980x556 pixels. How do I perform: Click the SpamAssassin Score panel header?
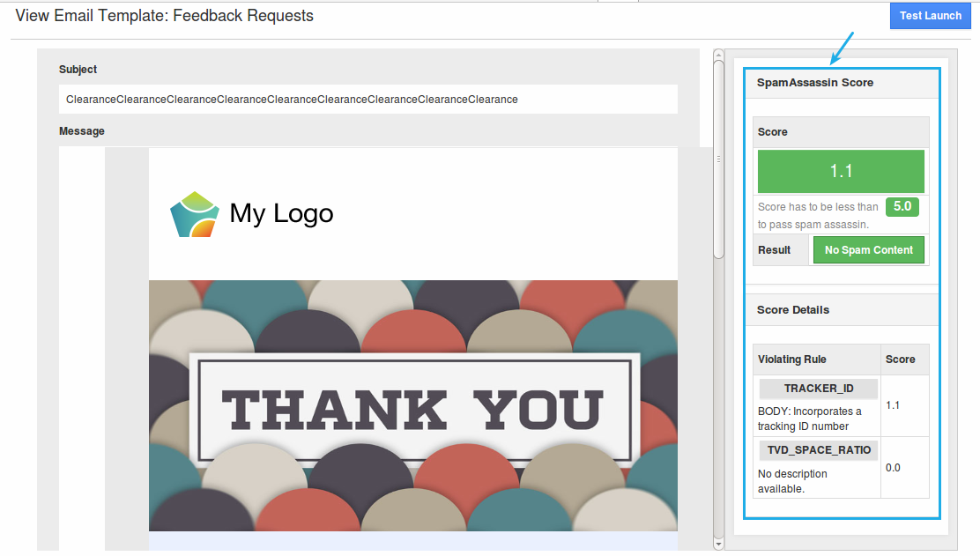(815, 83)
